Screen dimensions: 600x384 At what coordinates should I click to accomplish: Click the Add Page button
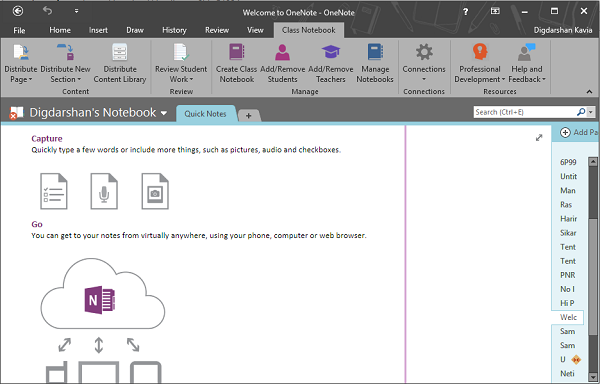coord(579,132)
